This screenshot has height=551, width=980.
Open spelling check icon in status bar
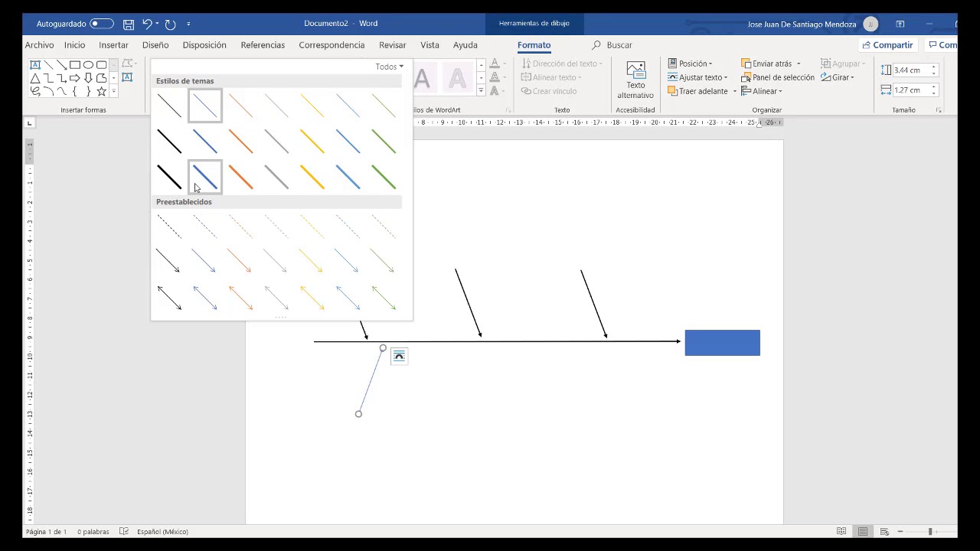click(124, 531)
